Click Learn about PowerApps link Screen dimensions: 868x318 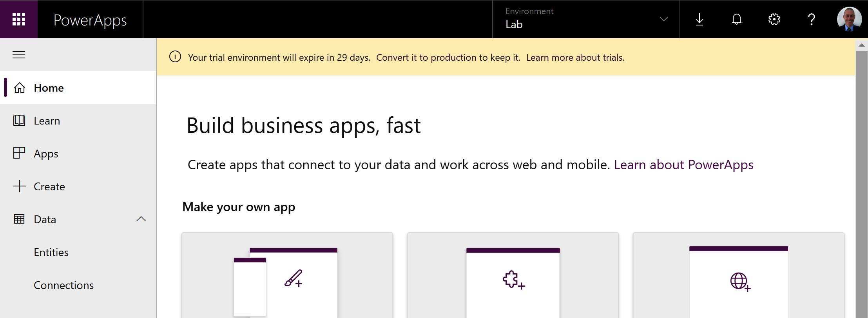[x=684, y=165]
